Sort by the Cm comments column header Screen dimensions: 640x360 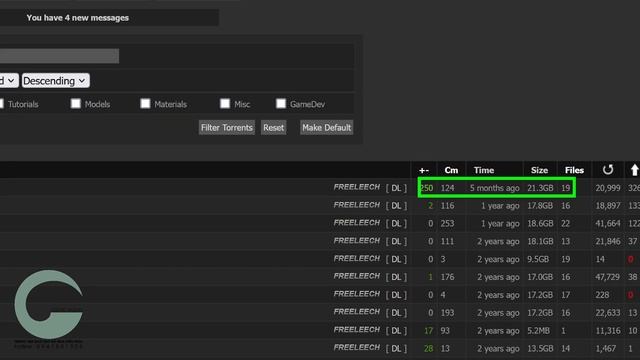pos(451,170)
